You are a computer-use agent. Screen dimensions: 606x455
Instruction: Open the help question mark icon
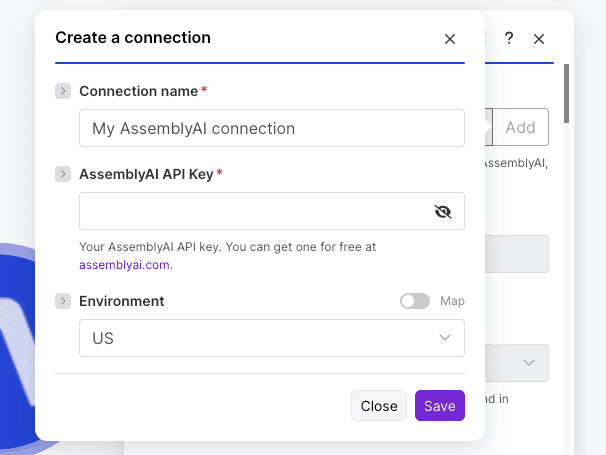tap(509, 38)
